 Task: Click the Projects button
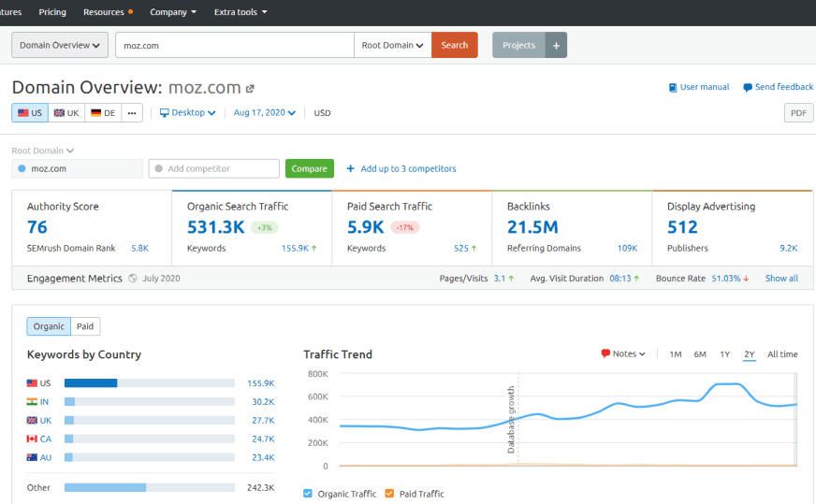[518, 45]
